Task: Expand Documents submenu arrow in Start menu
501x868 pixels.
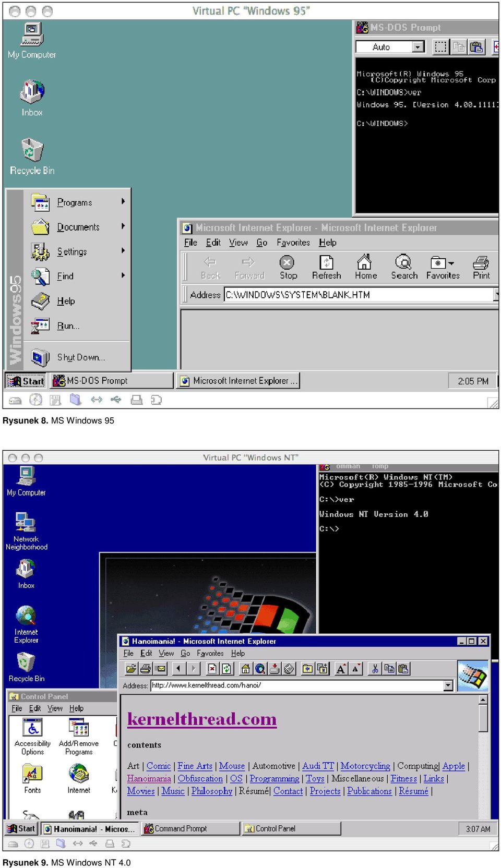Action: click(x=123, y=226)
